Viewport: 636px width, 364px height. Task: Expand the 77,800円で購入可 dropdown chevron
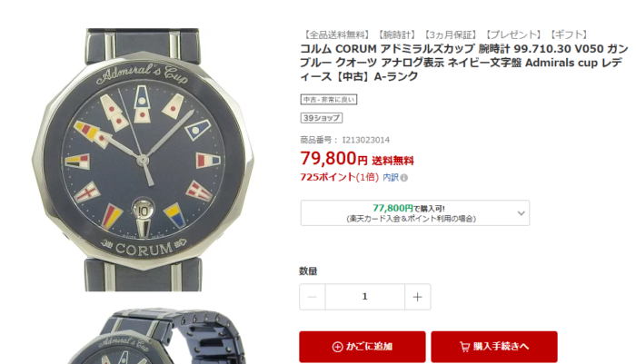(x=522, y=212)
